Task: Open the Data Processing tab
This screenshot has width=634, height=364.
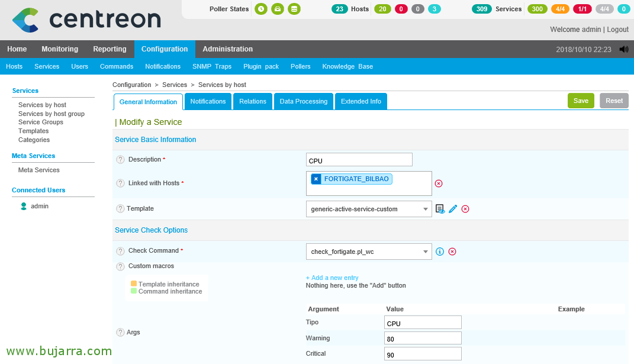Action: pos(304,102)
